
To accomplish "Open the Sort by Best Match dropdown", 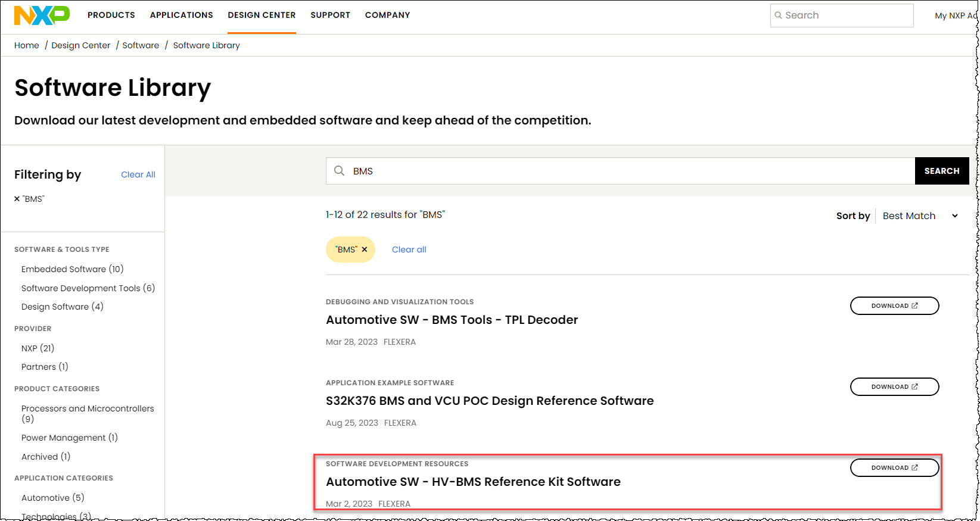I will [x=920, y=216].
